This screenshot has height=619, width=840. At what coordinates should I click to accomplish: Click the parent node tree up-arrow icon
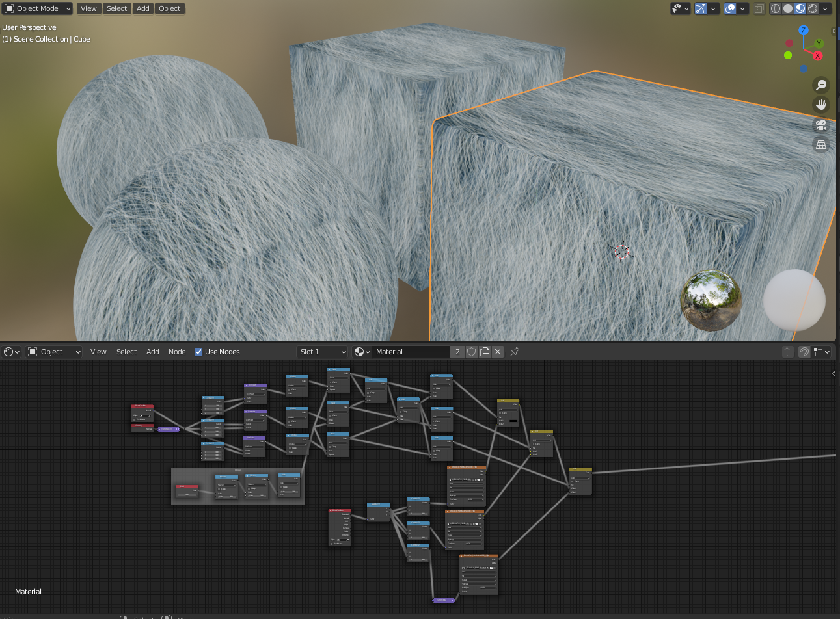tap(787, 352)
